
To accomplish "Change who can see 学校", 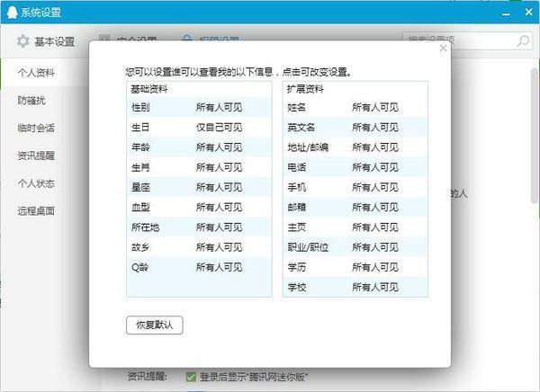I will (375, 287).
